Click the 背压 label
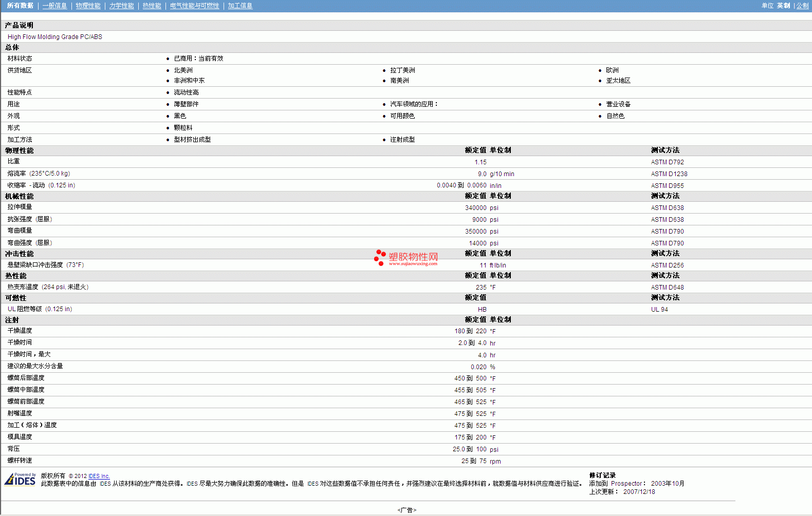Image resolution: width=812 pixels, height=516 pixels. tap(13, 449)
